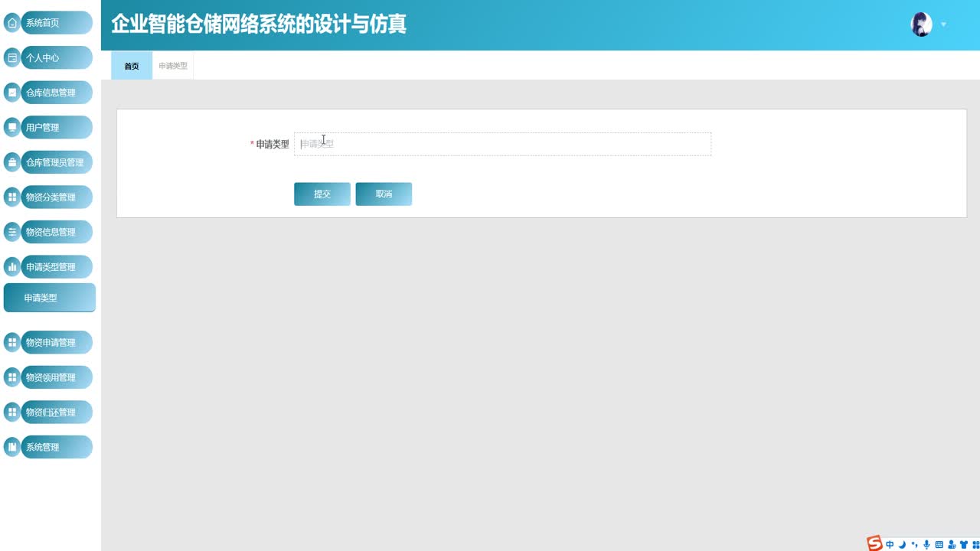Click the user avatar in the header
Image resolution: width=980 pixels, height=551 pixels.
(922, 24)
